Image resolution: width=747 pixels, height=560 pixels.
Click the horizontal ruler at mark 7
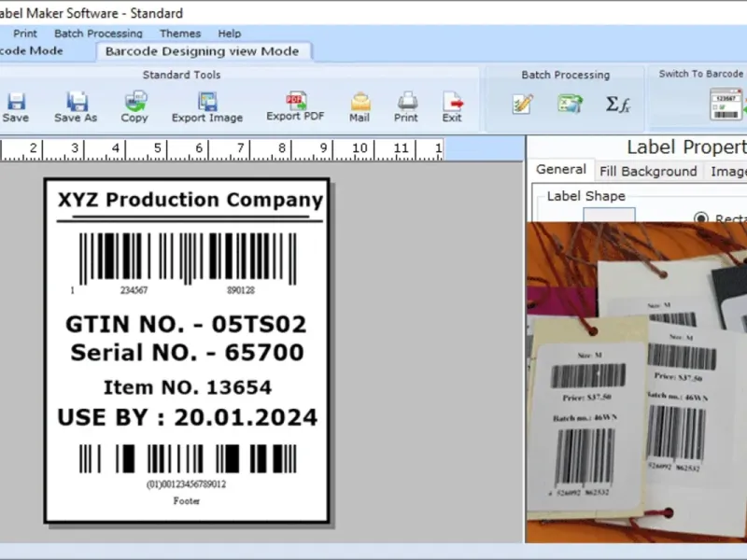coord(241,148)
